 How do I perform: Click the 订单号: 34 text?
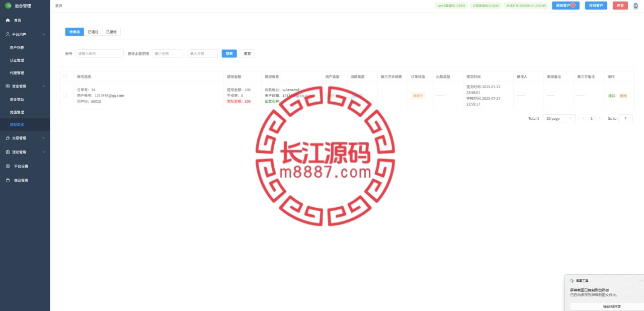coord(86,90)
